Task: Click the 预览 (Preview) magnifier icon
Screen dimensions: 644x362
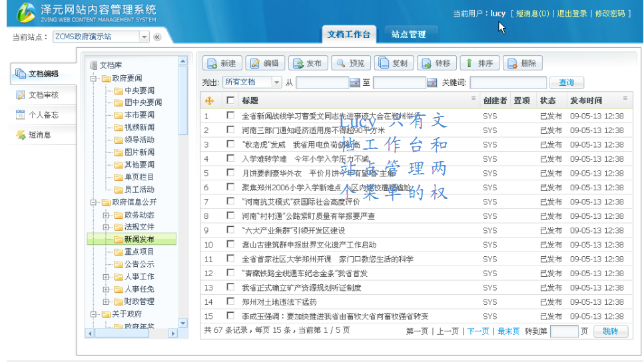Action: tap(341, 63)
